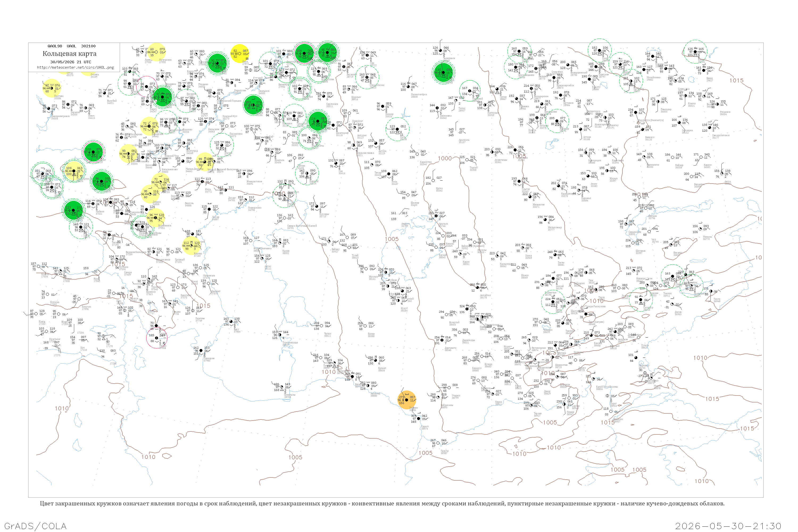The image size is (798, 532).
Task: Select the bright yellow fog station near Инза
Action: click(240, 54)
